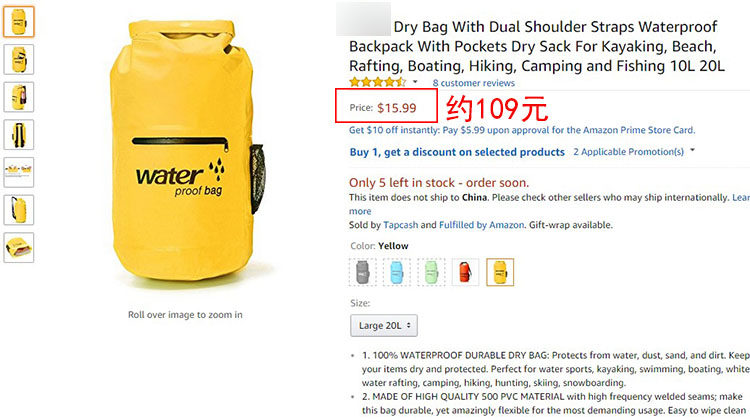The height and width of the screenshot is (420, 750).
Task: Show the multi-color bags lineup thumbnail
Action: pyautogui.click(x=19, y=172)
